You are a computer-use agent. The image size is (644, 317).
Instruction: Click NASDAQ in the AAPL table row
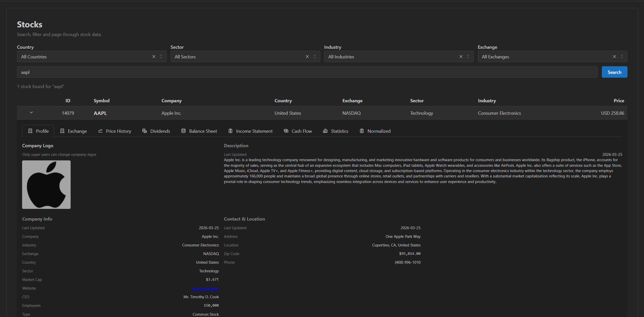point(351,113)
